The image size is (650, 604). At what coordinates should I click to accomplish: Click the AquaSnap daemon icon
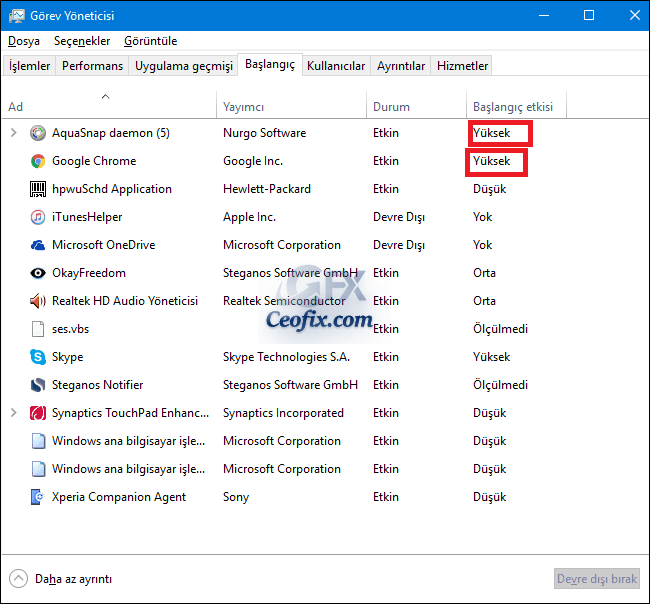click(38, 133)
